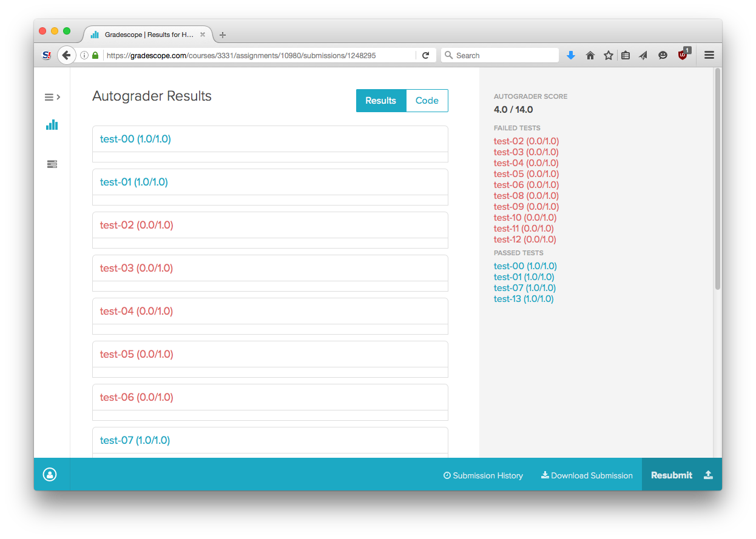This screenshot has width=756, height=539.
Task: Open downloads with the blue arrow icon
Action: 570,55
